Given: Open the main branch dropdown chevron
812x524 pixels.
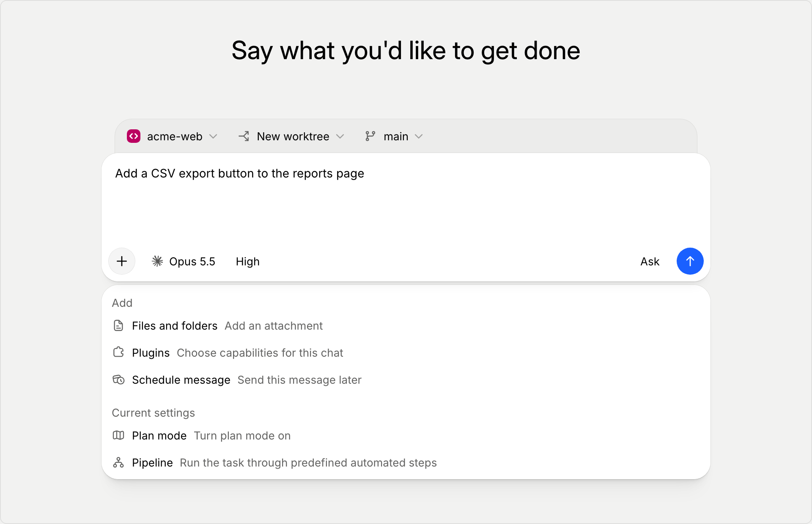Looking at the screenshot, I should click(419, 136).
